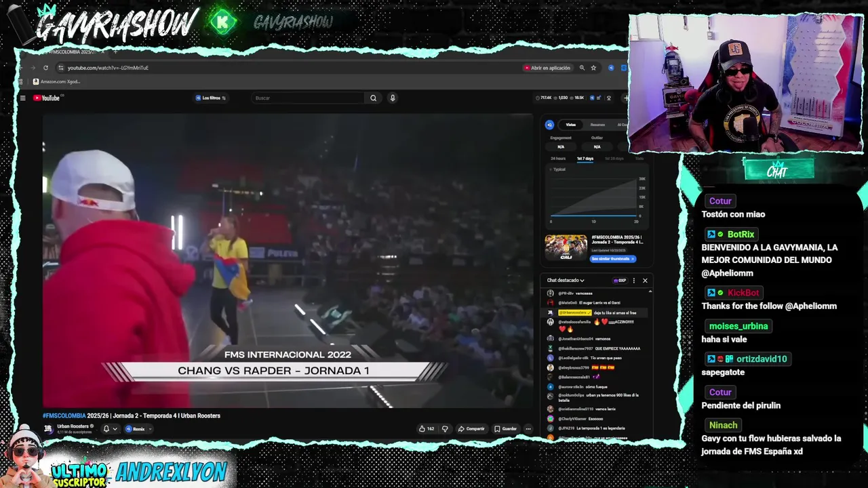
Task: Click chat message 'El sugar Larrix vs el Garzi'
Action: [599, 303]
